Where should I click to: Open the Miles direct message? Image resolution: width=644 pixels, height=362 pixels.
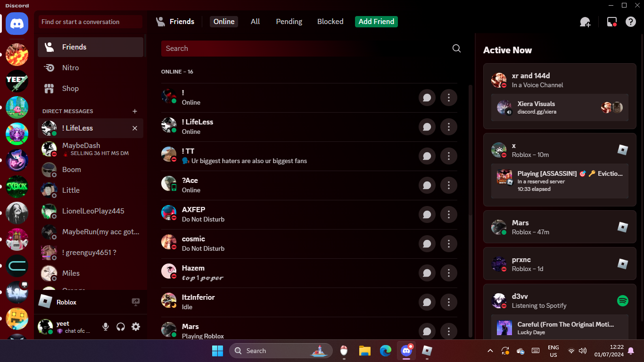tap(91, 273)
